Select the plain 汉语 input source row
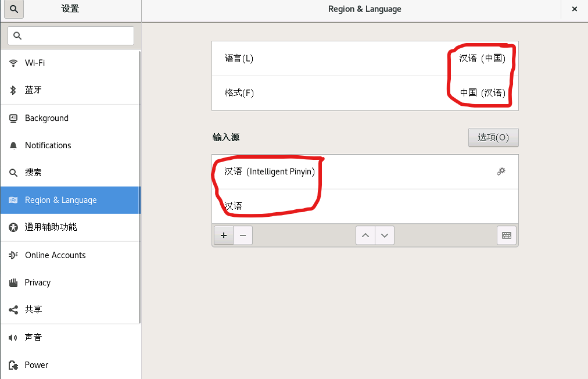Image resolution: width=588 pixels, height=379 pixels. 365,206
